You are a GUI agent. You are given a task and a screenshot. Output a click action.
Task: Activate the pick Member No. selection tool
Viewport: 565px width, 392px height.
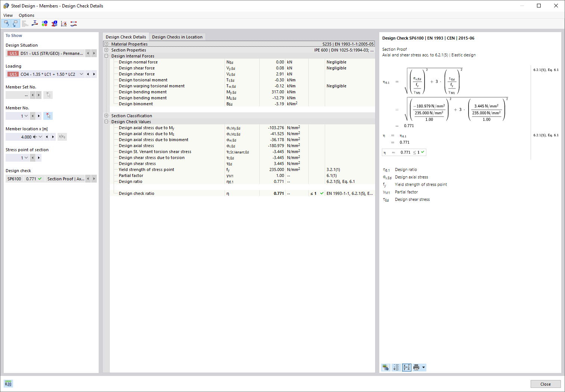coord(48,116)
